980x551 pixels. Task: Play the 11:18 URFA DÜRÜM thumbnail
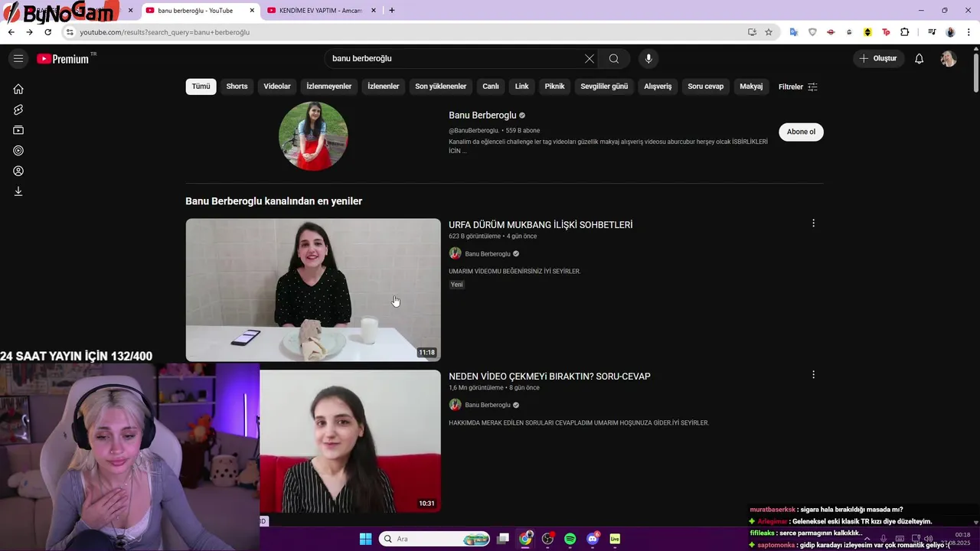click(313, 290)
